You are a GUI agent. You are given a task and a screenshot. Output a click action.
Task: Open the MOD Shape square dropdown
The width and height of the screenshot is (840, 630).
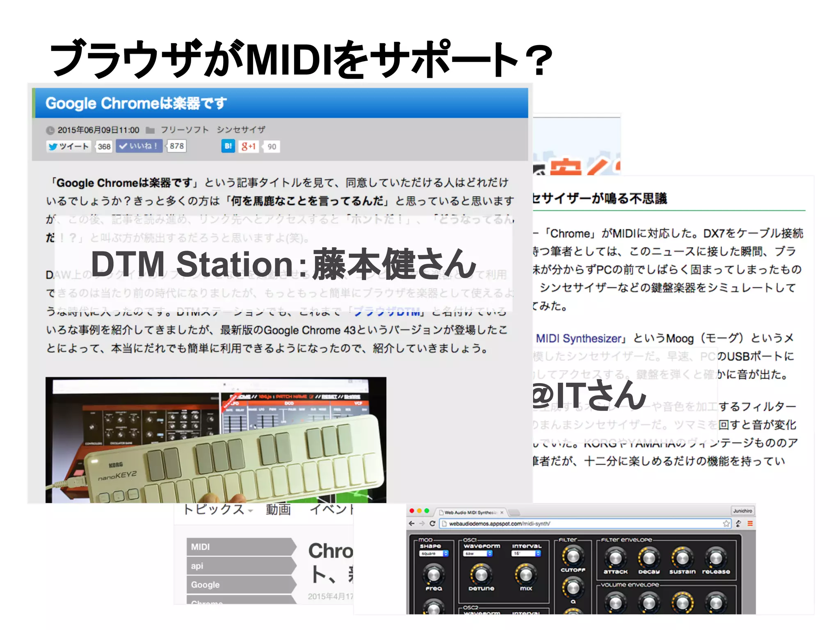(x=434, y=554)
